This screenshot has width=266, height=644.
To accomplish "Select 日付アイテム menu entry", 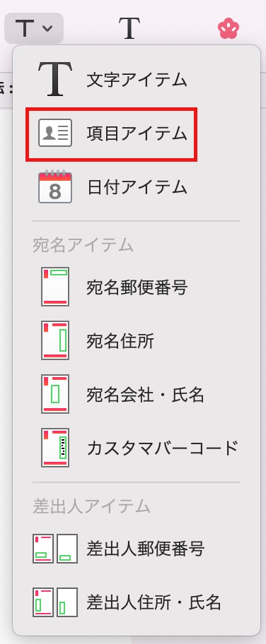I will (137, 187).
